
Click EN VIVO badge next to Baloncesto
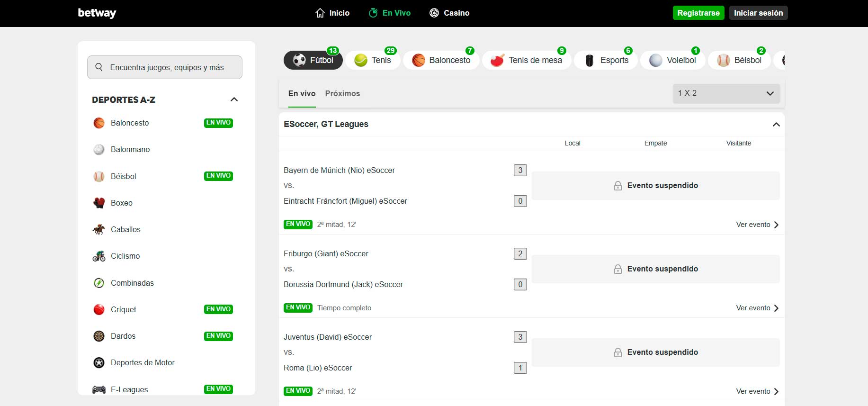click(218, 123)
